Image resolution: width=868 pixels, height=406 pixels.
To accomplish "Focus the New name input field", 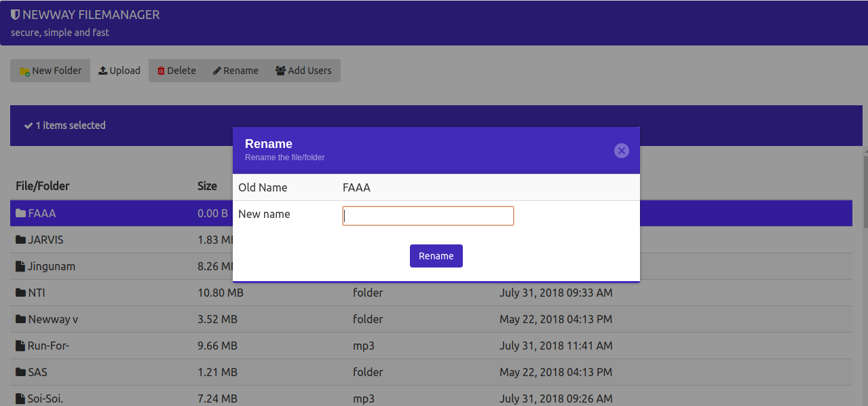I will point(428,216).
